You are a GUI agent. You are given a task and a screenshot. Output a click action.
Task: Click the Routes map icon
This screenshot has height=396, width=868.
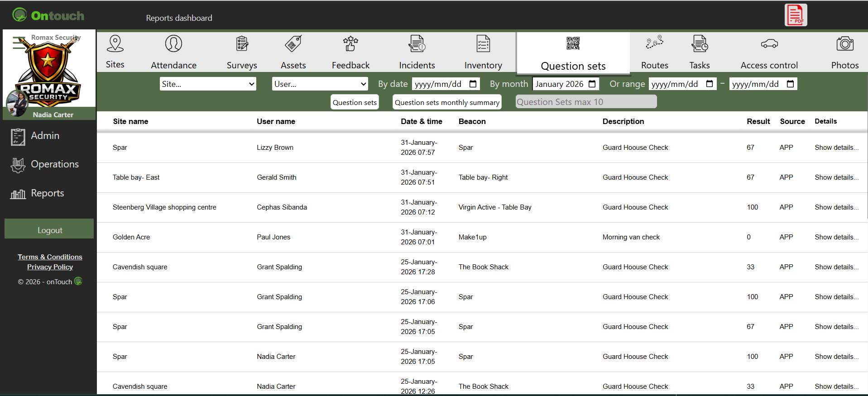click(654, 43)
